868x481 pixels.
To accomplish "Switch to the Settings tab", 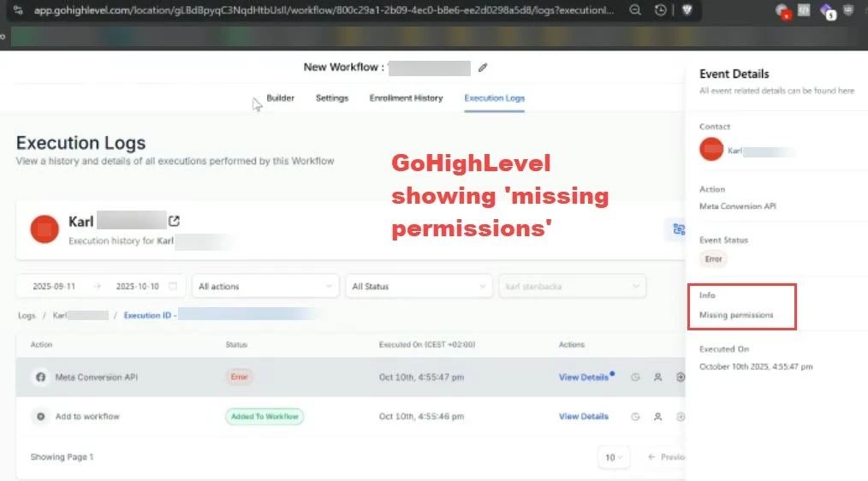I will point(331,98).
